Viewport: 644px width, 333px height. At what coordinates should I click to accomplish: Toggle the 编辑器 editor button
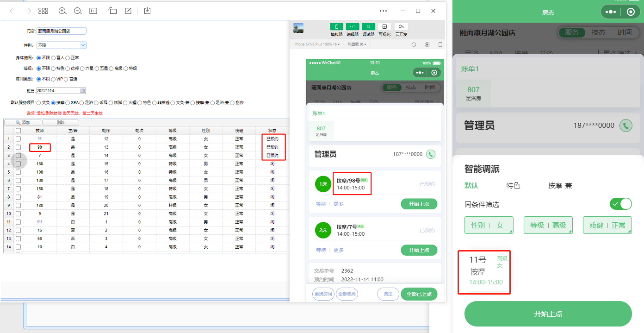tap(353, 26)
